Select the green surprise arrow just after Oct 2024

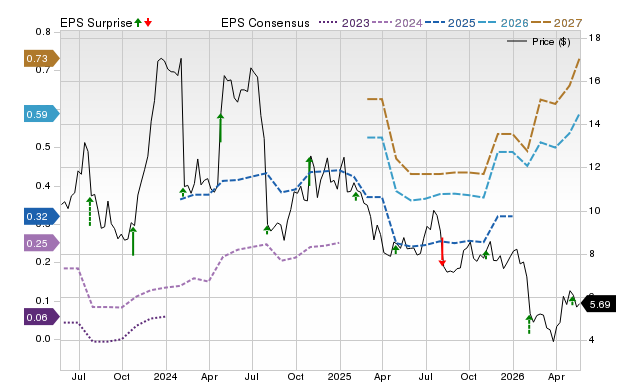(309, 171)
